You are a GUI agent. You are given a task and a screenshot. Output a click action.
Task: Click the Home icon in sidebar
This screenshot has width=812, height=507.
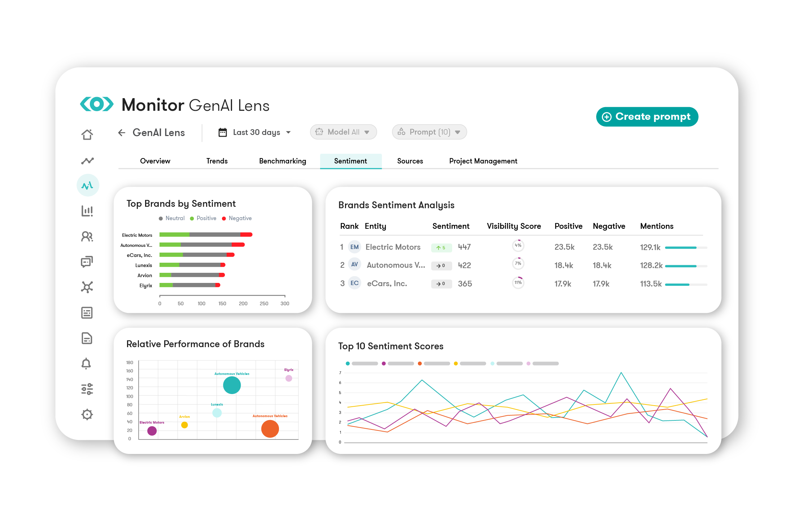(87, 135)
